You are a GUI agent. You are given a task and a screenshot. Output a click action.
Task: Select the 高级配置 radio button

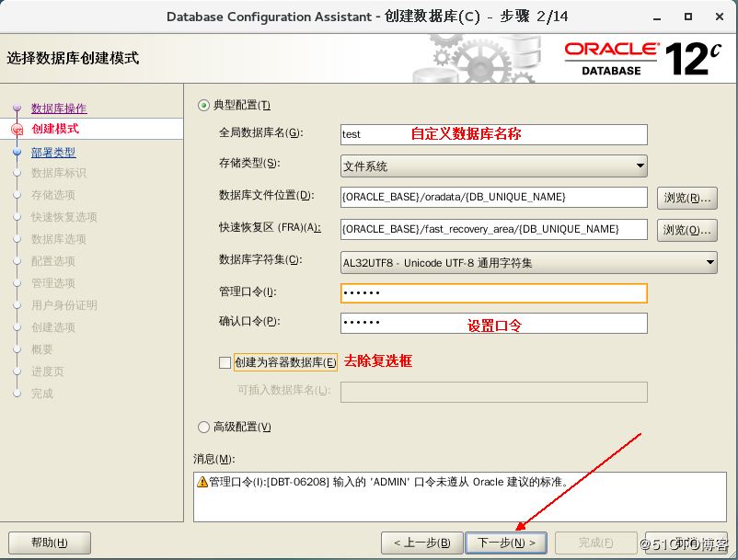pyautogui.click(x=204, y=427)
